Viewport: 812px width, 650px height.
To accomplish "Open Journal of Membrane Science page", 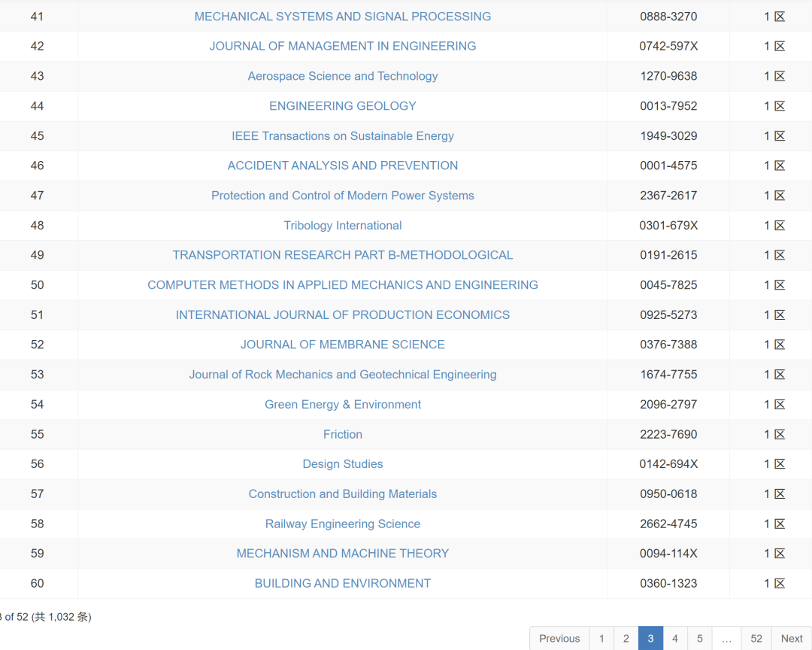I will (342, 345).
